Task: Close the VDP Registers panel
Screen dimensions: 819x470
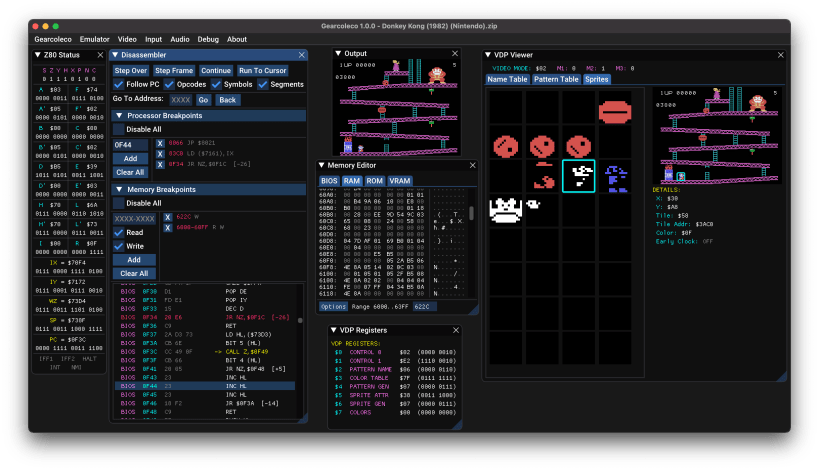Action: [x=455, y=330]
